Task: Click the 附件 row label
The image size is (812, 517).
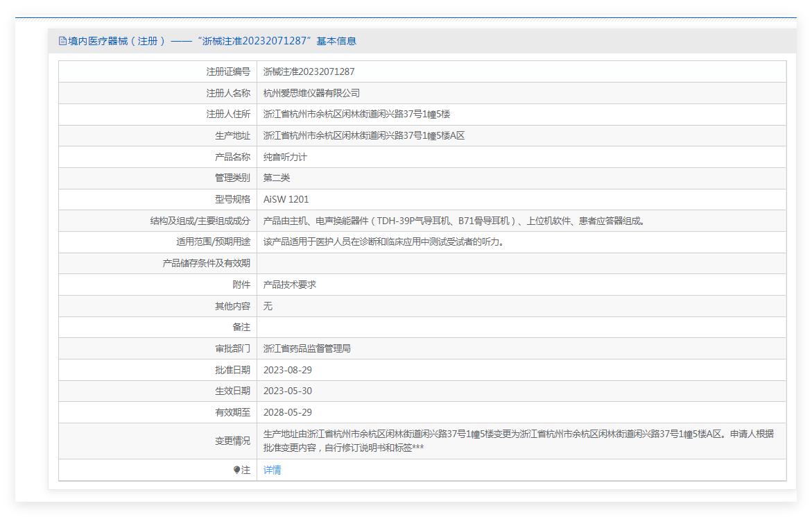Action: [241, 285]
